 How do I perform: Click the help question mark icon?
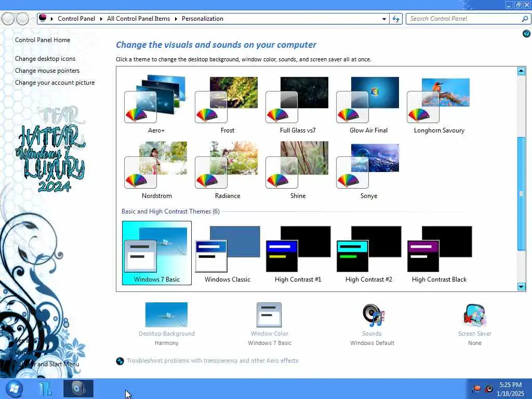point(526,33)
